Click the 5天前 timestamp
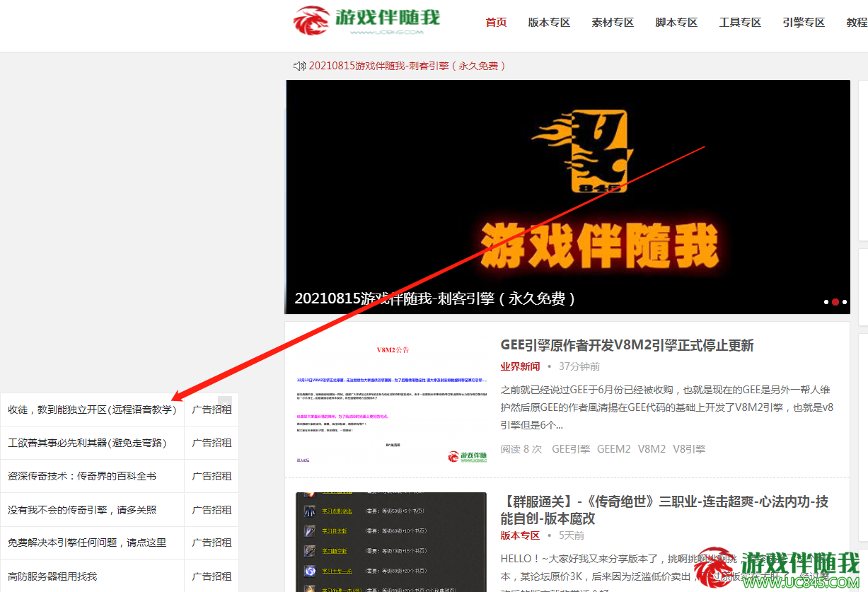This screenshot has width=868, height=592. (x=572, y=535)
